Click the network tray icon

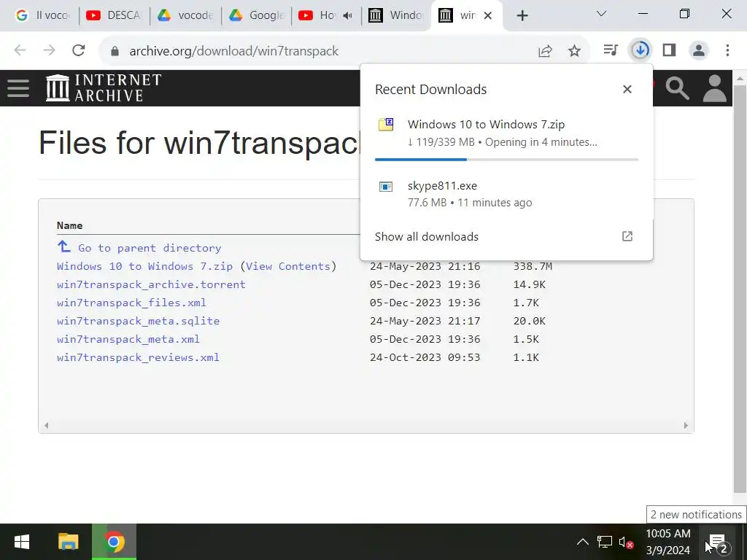point(604,542)
